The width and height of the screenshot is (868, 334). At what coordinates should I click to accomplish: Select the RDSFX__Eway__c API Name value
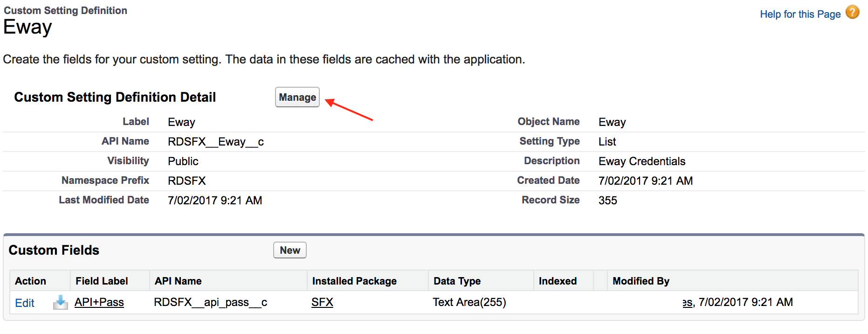tap(216, 142)
